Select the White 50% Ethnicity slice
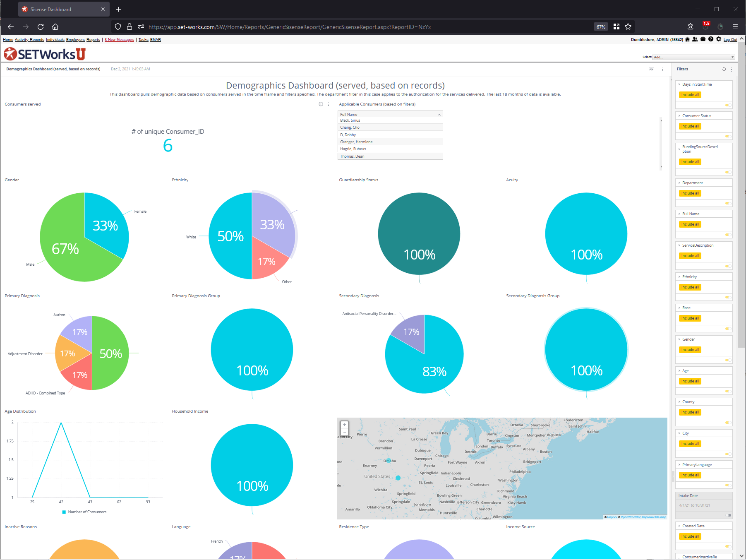746x560 pixels. (x=230, y=236)
